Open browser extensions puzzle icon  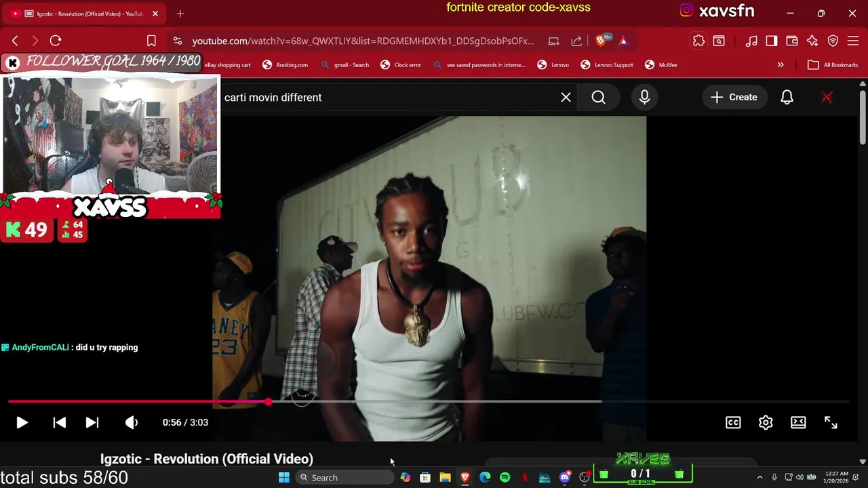698,41
